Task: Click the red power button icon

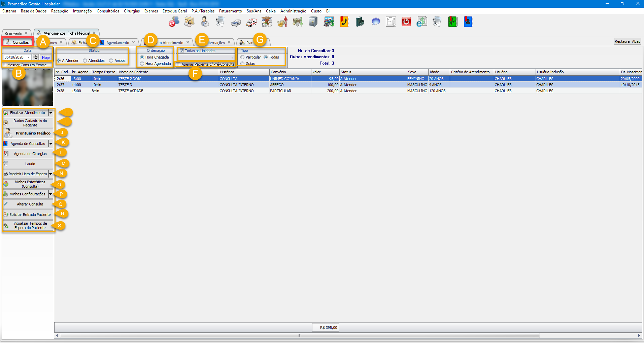Action: pyautogui.click(x=406, y=22)
